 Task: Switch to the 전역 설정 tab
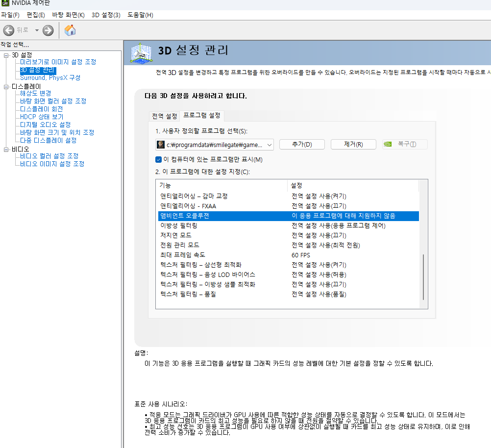[164, 116]
